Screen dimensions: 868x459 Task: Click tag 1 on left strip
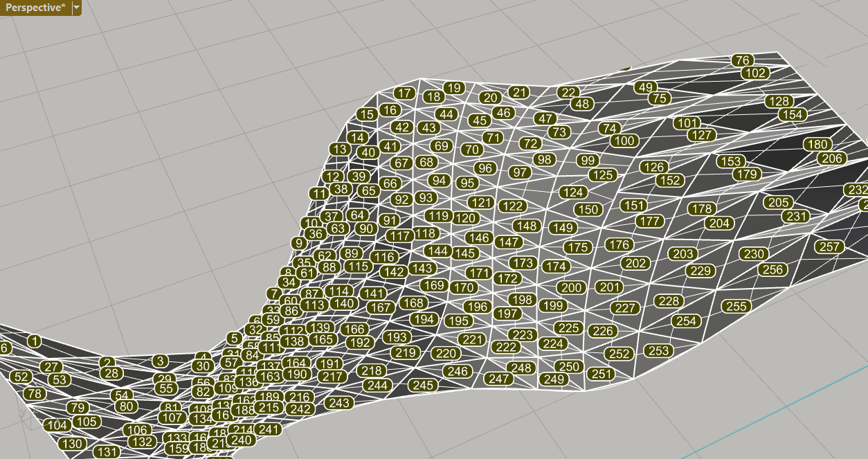(x=35, y=341)
